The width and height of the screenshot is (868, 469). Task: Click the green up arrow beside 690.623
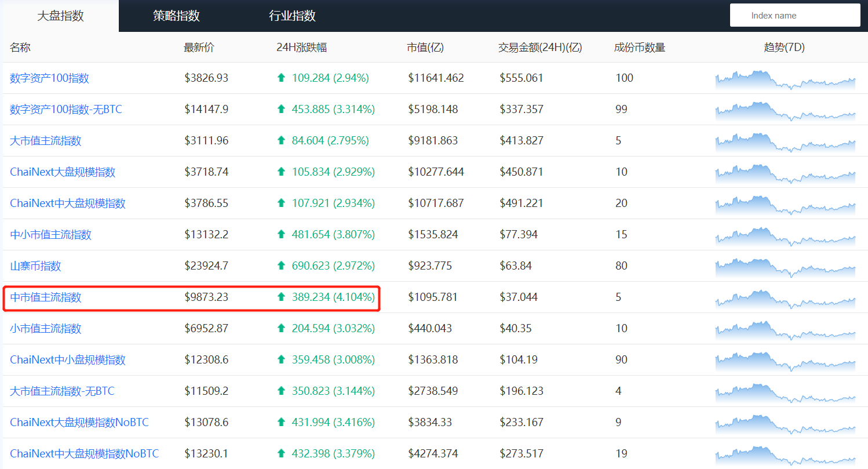(x=282, y=266)
